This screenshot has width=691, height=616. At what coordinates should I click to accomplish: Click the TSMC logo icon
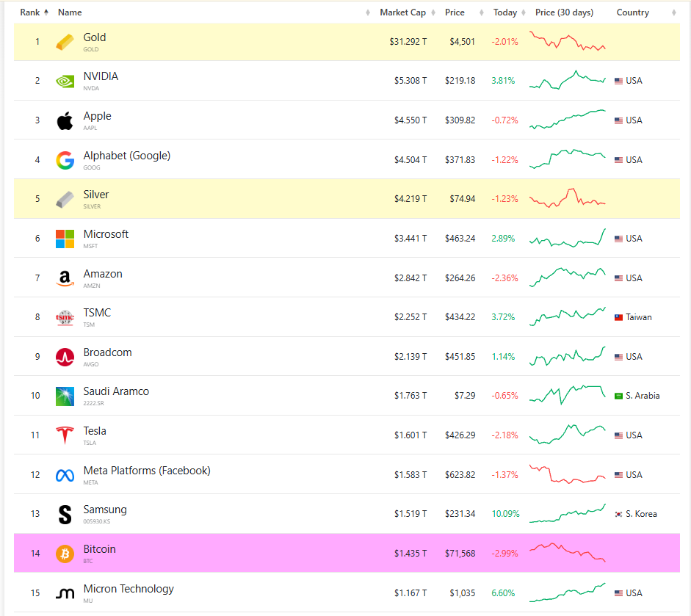coord(65,318)
